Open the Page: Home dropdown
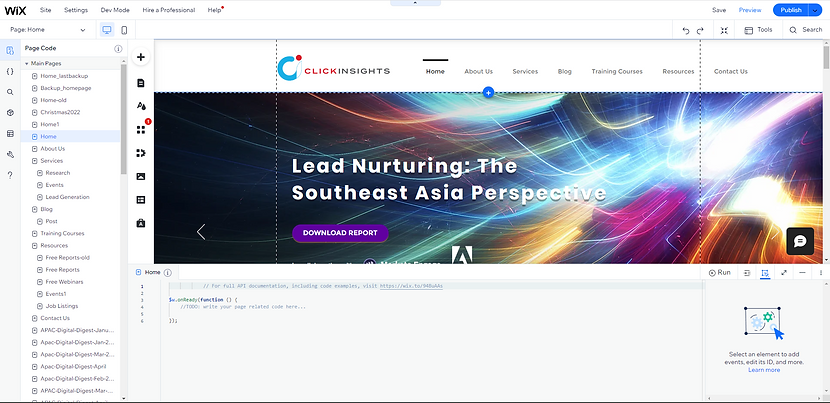Screen dimensions: 830x403 click(x=48, y=30)
